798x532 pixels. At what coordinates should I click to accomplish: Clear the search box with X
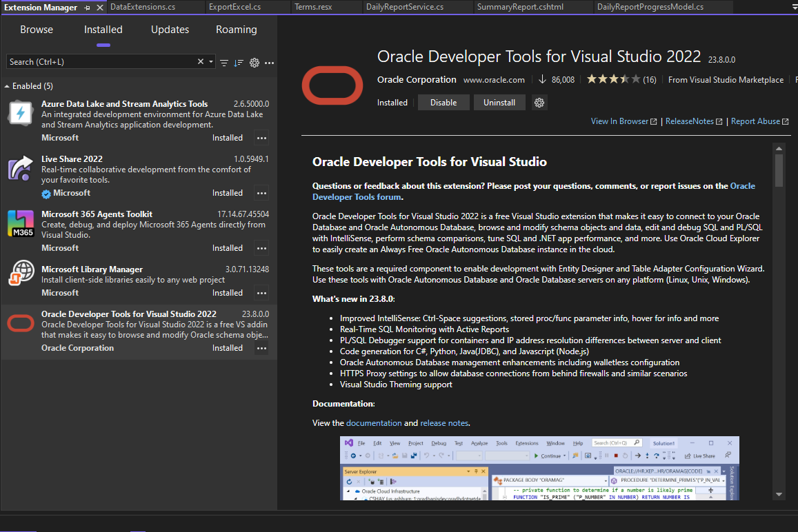click(201, 61)
